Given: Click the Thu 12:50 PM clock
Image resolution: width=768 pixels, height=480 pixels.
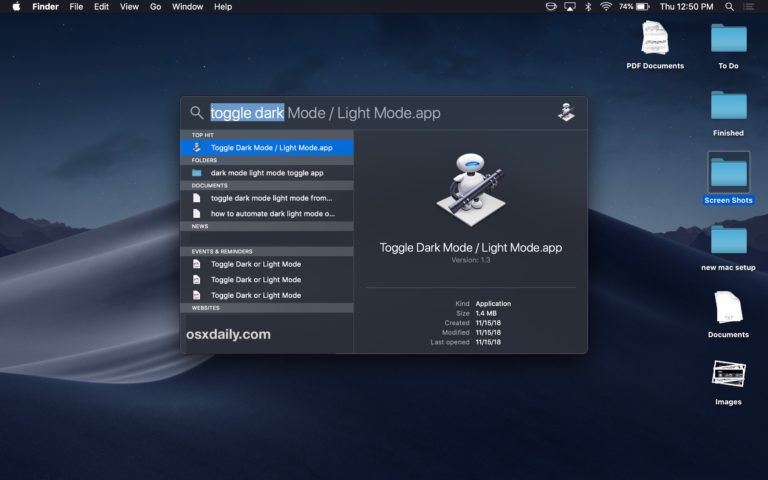Looking at the screenshot, I should pyautogui.click(x=686, y=7).
